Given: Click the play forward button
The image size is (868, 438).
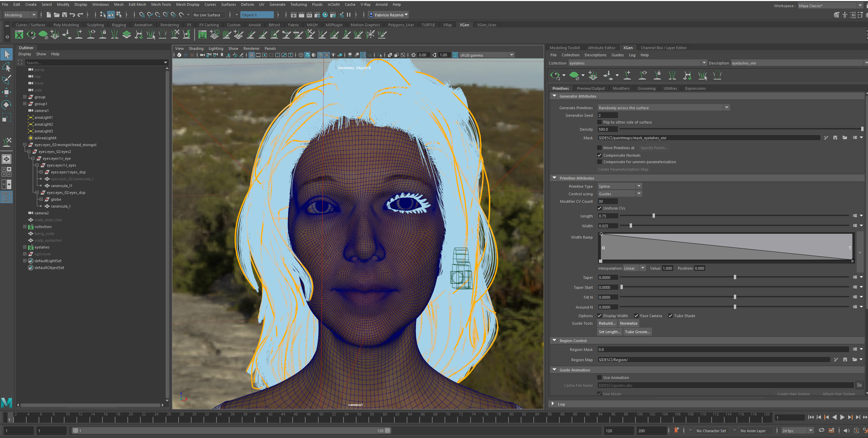Looking at the screenshot, I should point(842,417).
